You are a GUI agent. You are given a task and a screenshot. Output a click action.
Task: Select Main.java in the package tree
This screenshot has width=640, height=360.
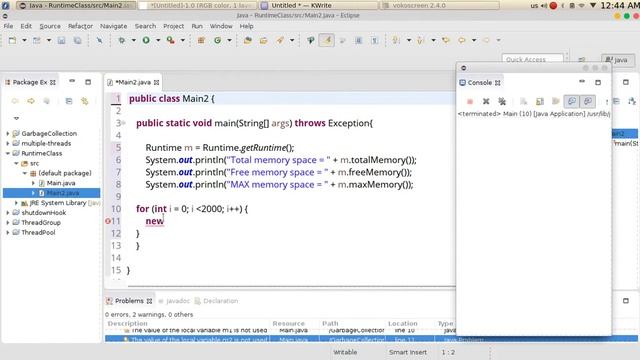(x=60, y=183)
